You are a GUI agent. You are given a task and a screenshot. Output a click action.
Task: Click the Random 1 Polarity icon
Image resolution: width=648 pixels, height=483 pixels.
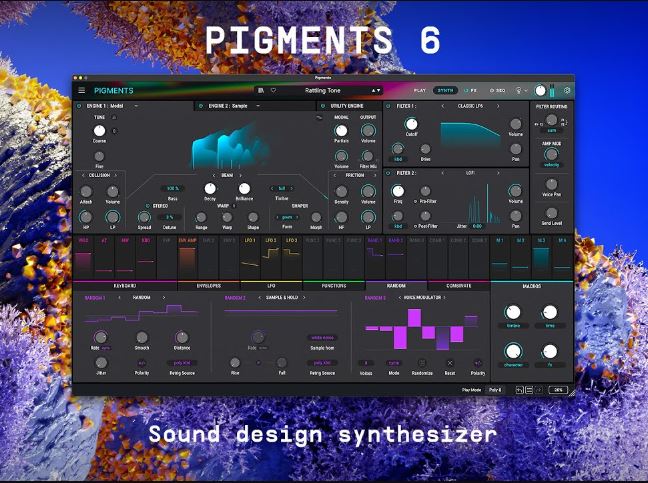[142, 363]
